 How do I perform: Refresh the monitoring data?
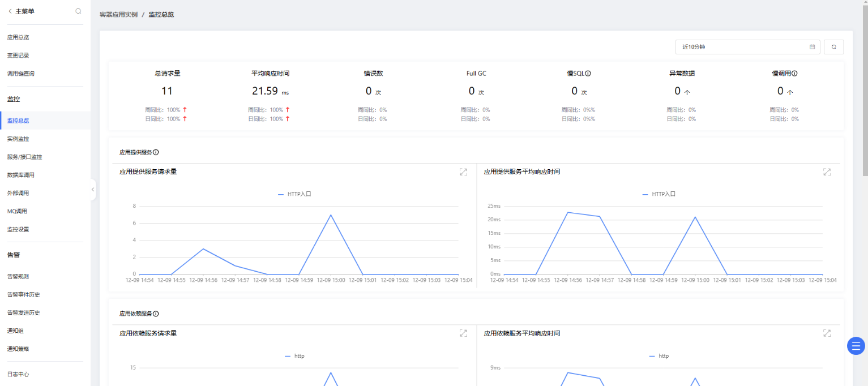(x=833, y=47)
